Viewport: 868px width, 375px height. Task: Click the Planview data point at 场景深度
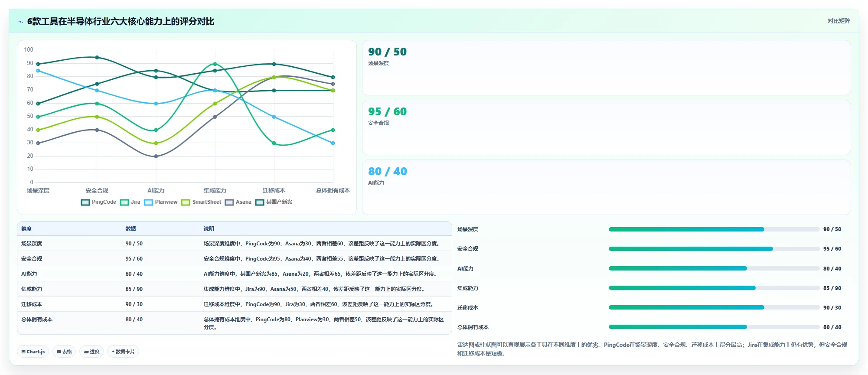pyautogui.click(x=38, y=71)
